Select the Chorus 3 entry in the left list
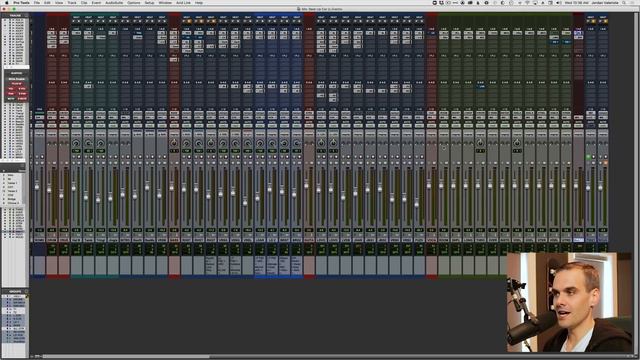640x360 pixels. point(13,202)
